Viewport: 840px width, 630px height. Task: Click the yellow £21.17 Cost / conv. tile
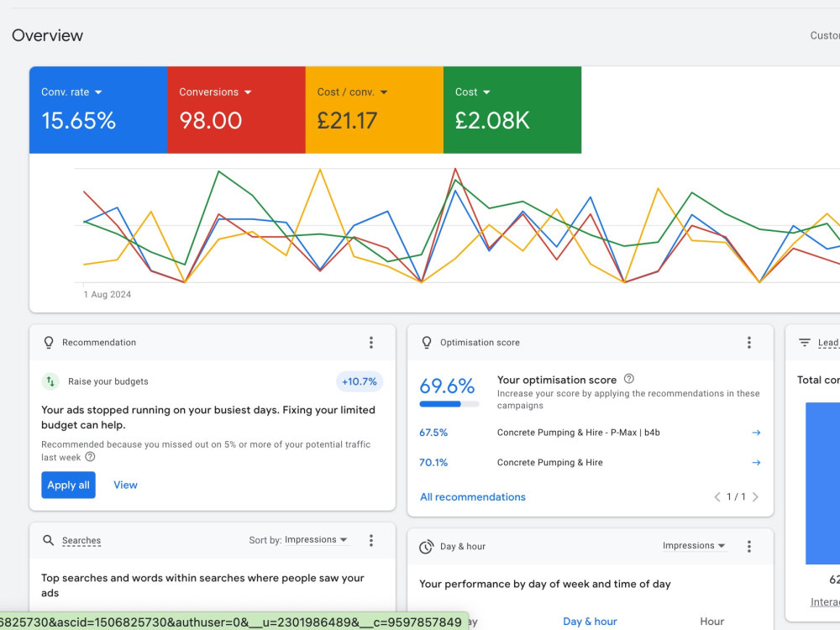click(x=375, y=110)
